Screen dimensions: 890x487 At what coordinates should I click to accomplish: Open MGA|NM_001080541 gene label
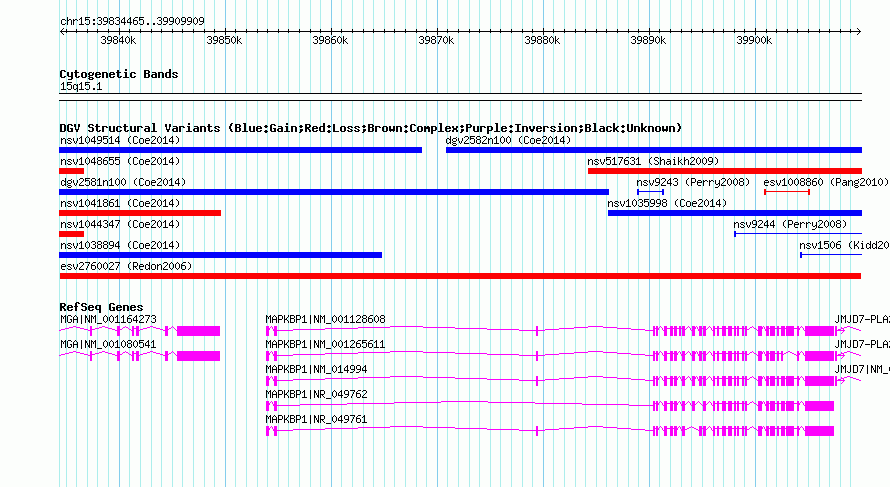point(108,345)
